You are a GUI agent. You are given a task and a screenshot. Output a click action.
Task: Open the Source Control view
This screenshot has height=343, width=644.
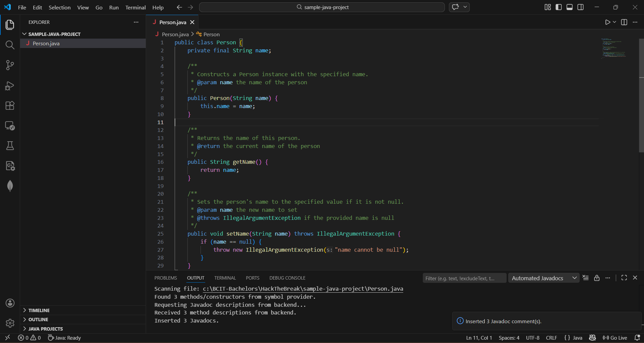point(10,65)
